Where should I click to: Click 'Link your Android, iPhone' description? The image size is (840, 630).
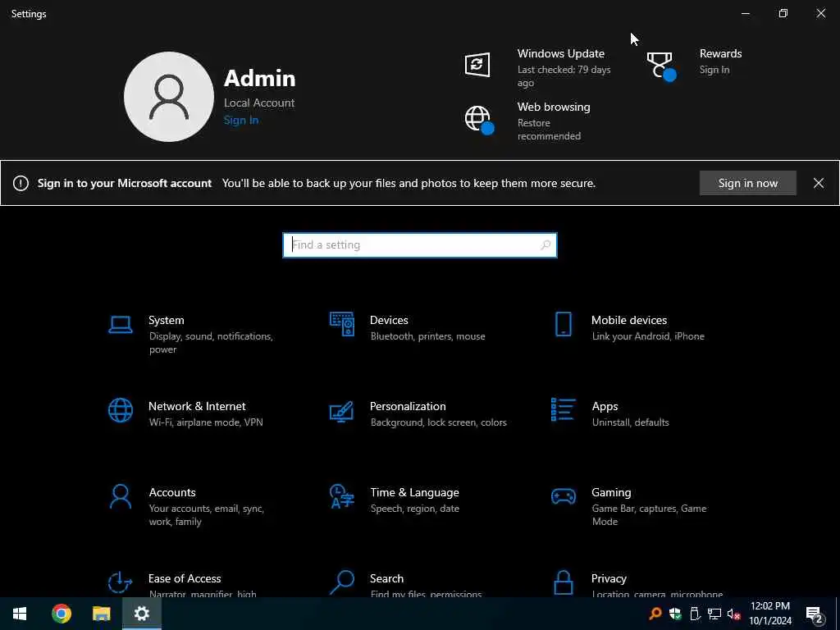click(x=648, y=336)
